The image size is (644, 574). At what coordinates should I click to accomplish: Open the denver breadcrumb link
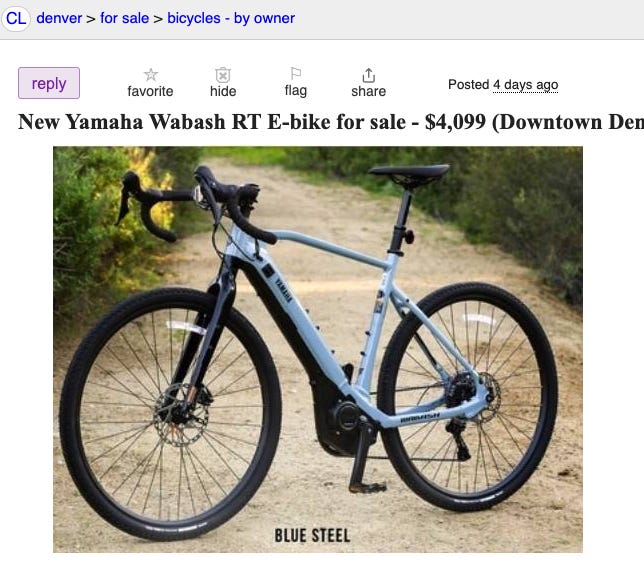(59, 18)
